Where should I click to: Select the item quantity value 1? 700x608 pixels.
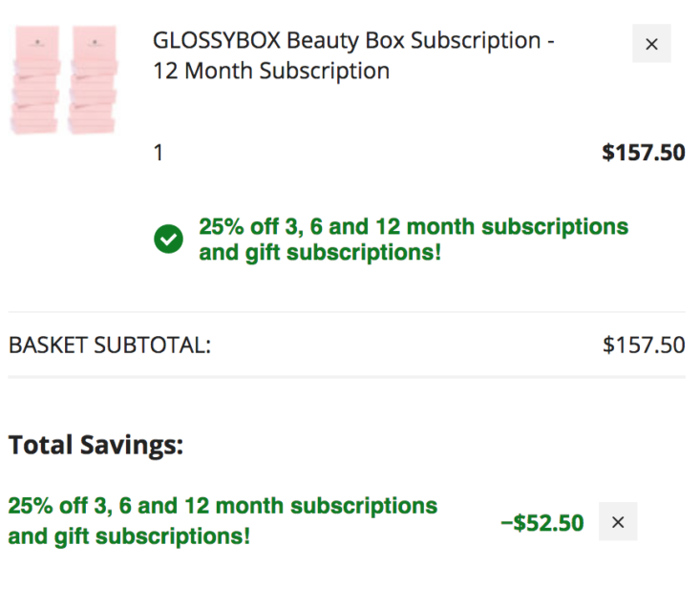point(158,153)
